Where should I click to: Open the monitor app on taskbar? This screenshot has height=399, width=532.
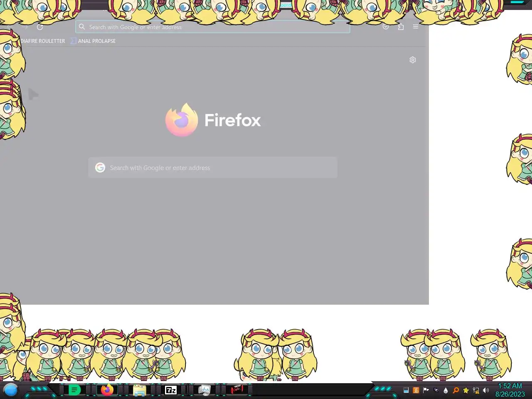[x=204, y=390]
